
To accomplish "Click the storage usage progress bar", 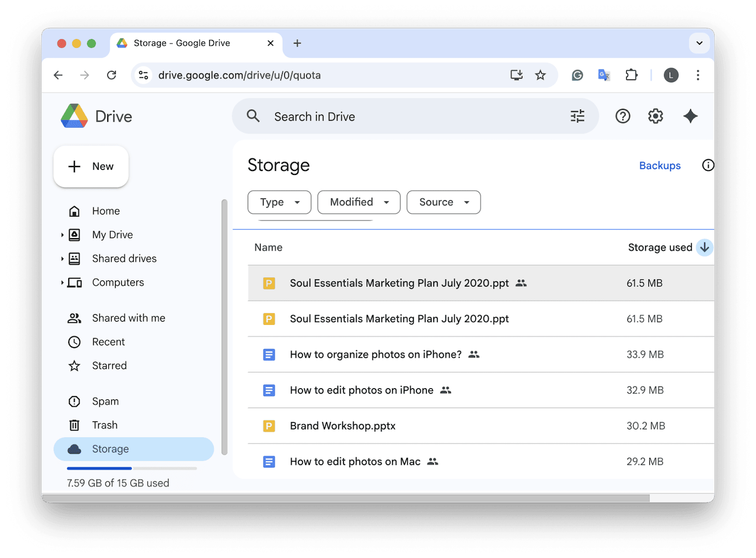I will click(131, 468).
